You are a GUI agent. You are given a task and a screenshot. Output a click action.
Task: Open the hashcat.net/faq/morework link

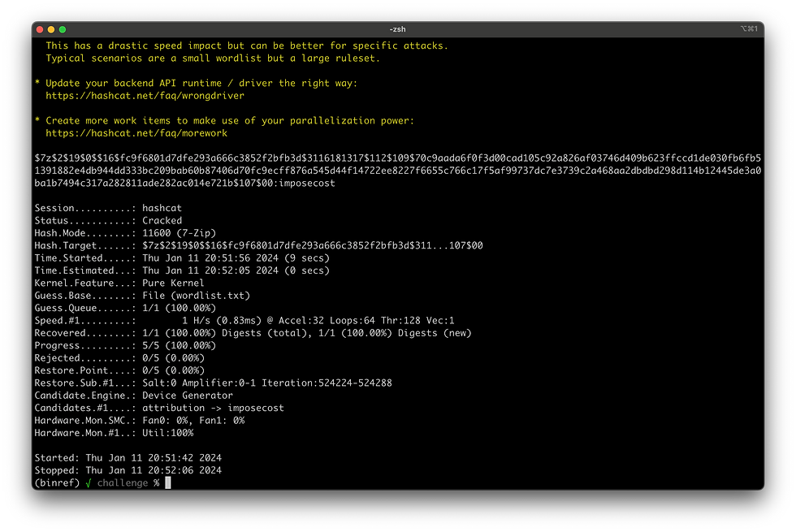click(136, 133)
